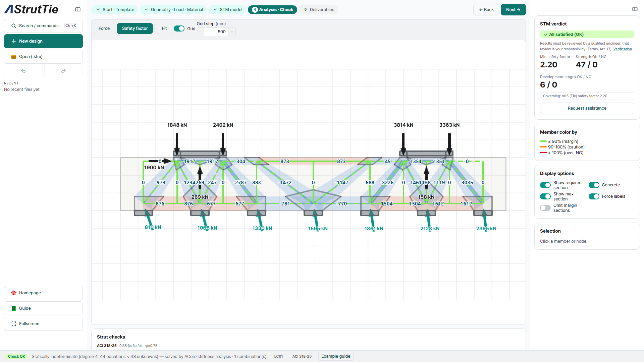
Task: Click the Back navigation button
Action: tap(486, 10)
